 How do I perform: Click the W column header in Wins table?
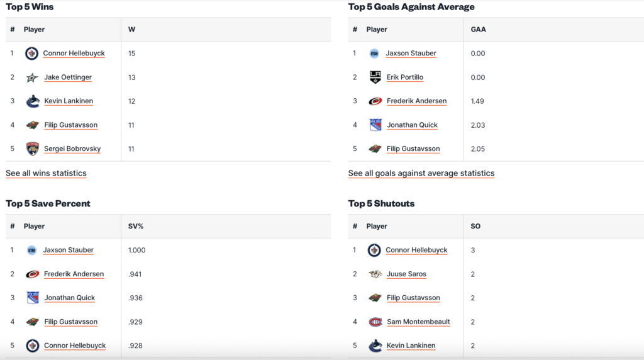(x=131, y=30)
